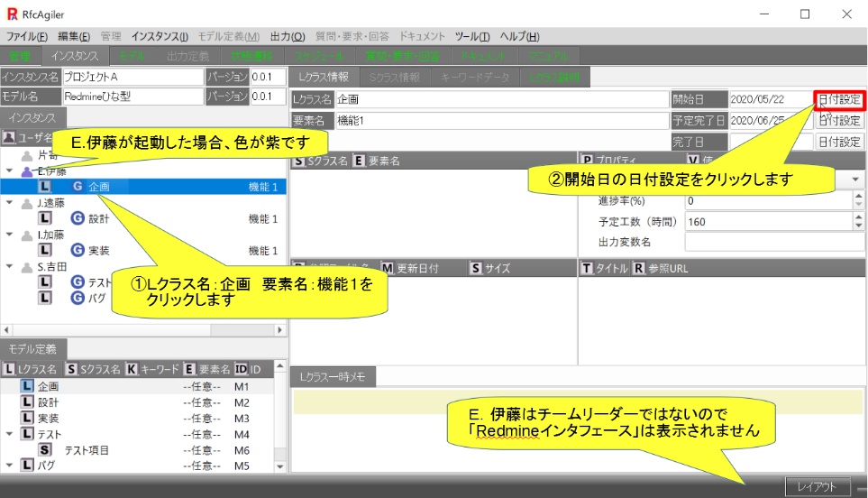Switch to the 管理 tab
The image size is (868, 498).
(x=21, y=56)
